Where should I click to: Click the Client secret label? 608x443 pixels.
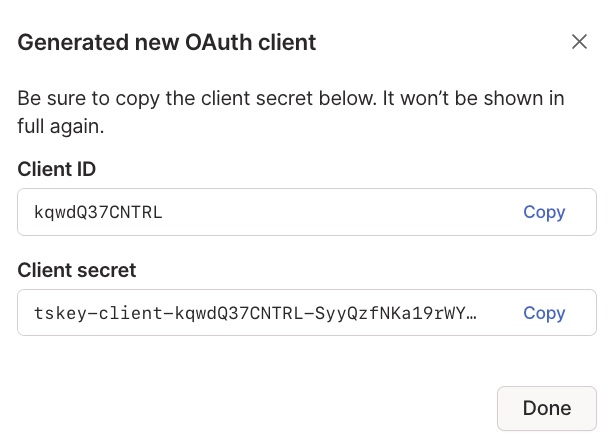click(77, 270)
